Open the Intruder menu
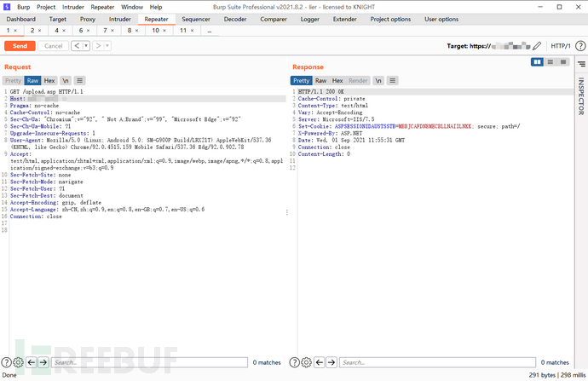This screenshot has width=588, height=381. pos(73,7)
